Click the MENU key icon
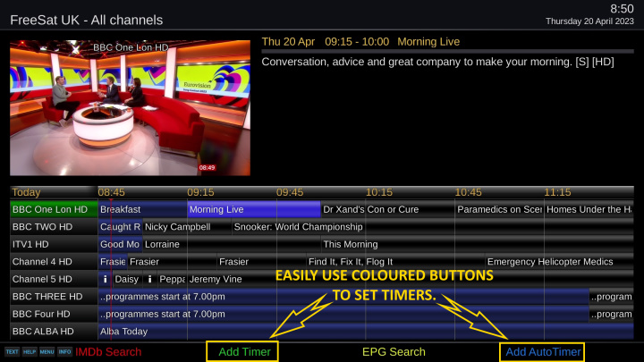Screen dimensions: 644x362 [47, 352]
